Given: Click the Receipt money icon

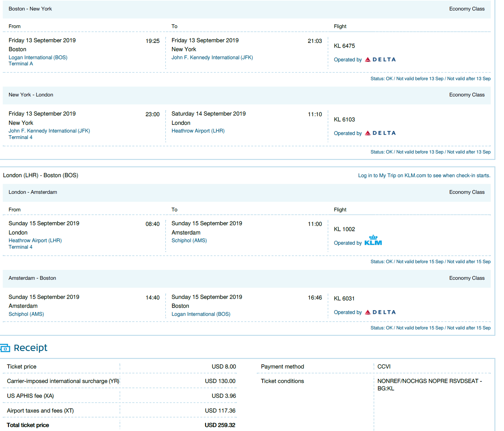Looking at the screenshot, I should point(5,348).
